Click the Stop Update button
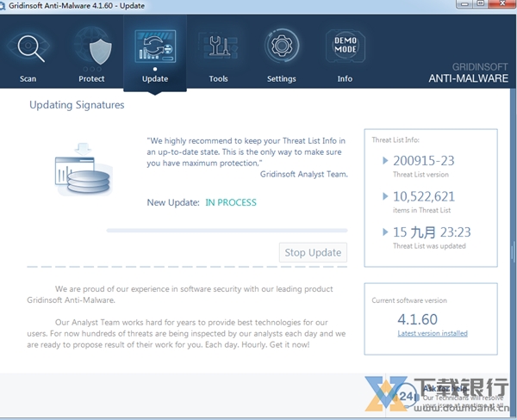 click(x=313, y=253)
